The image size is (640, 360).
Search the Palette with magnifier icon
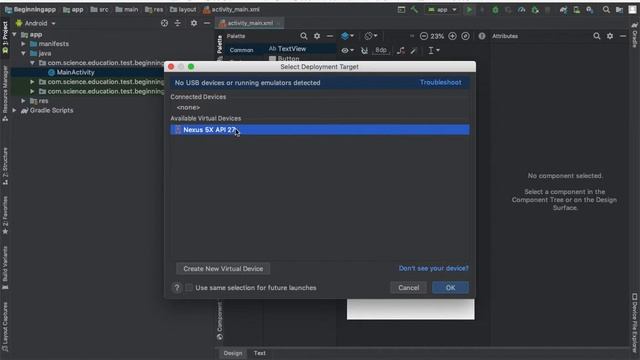coord(304,36)
